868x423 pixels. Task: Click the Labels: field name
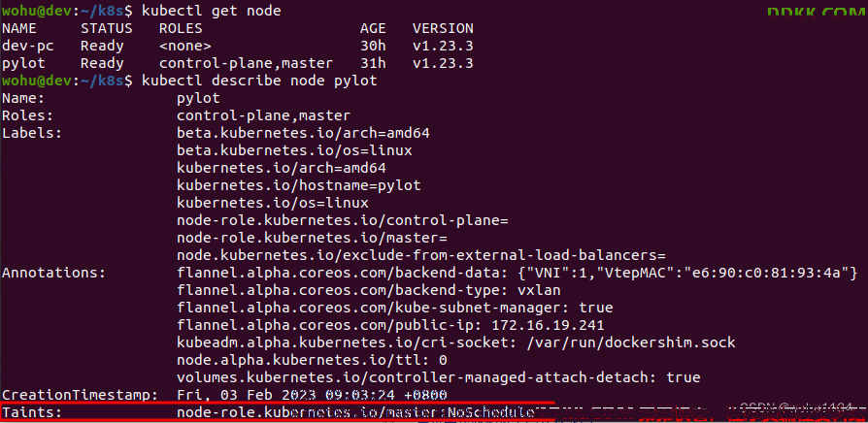pyautogui.click(x=32, y=133)
